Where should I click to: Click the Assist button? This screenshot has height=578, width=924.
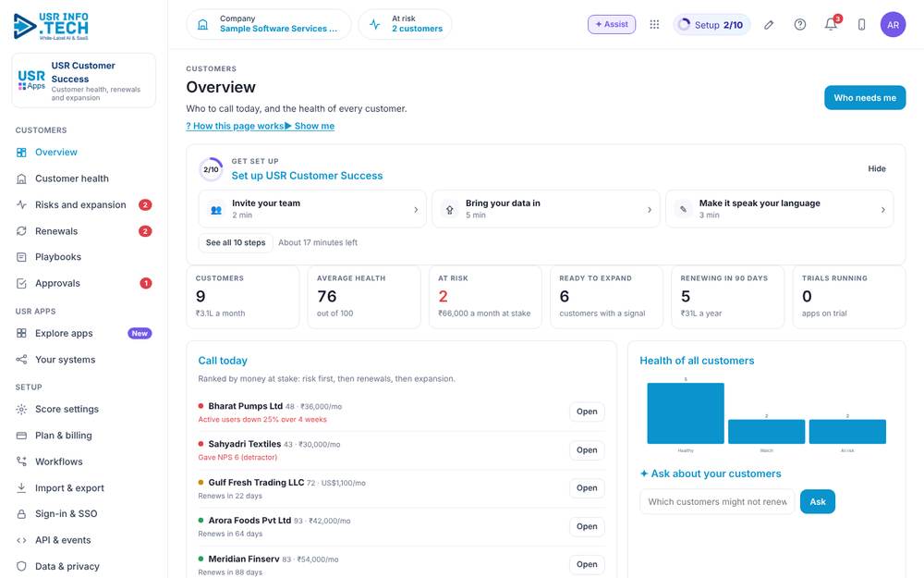pyautogui.click(x=611, y=24)
